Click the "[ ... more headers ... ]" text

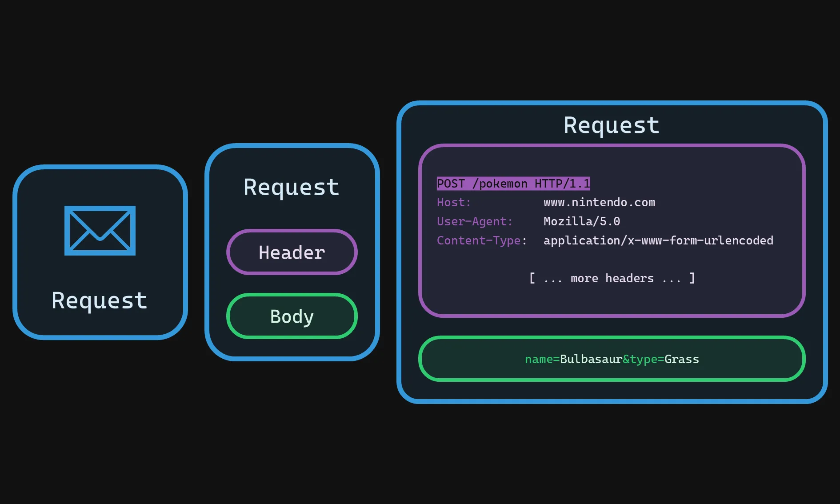click(x=612, y=278)
